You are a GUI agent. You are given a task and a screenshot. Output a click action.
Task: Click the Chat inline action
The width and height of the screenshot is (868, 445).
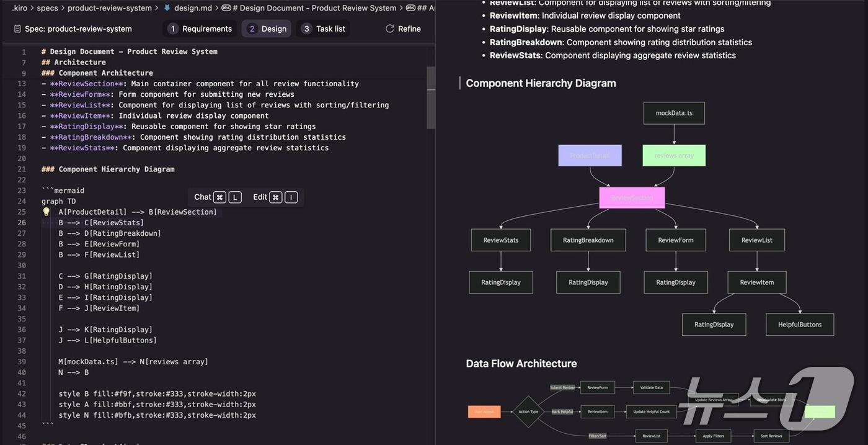click(x=202, y=197)
